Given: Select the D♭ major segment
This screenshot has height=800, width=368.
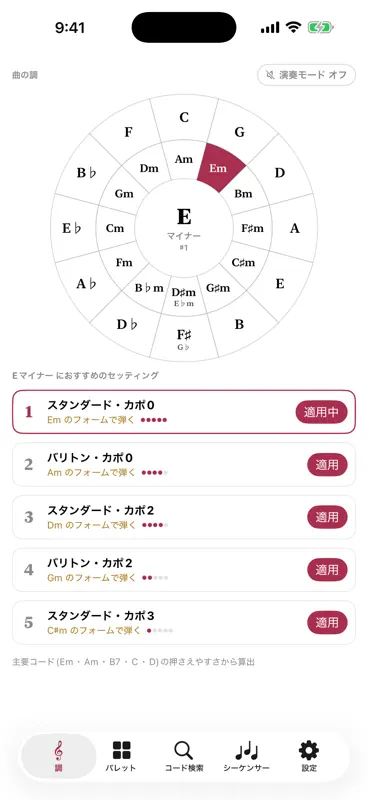Looking at the screenshot, I should 128,324.
